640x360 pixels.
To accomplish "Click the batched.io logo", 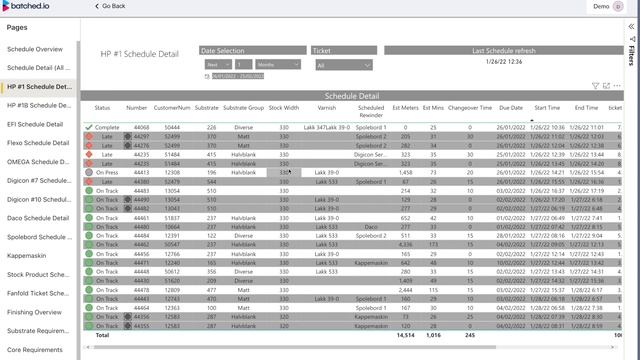I will tap(26, 6).
